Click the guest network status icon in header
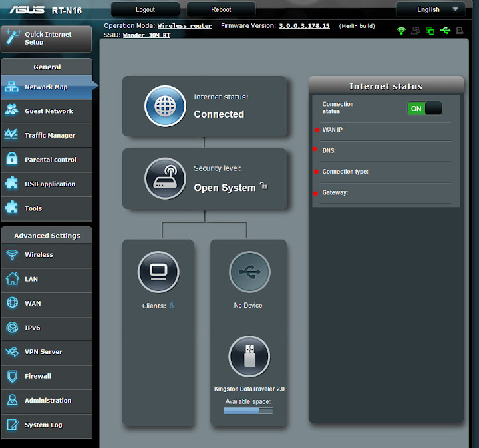This screenshot has height=448, width=479. (x=415, y=31)
